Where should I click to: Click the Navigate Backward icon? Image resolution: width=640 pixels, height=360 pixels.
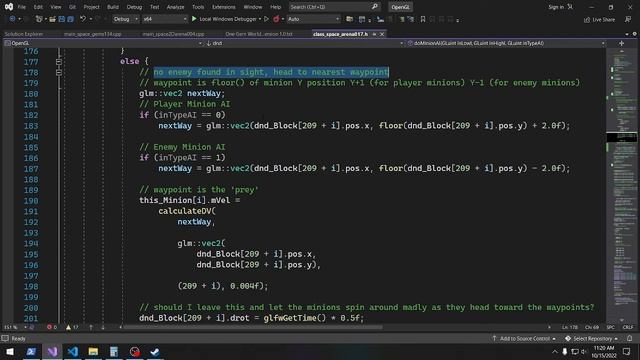point(12,19)
